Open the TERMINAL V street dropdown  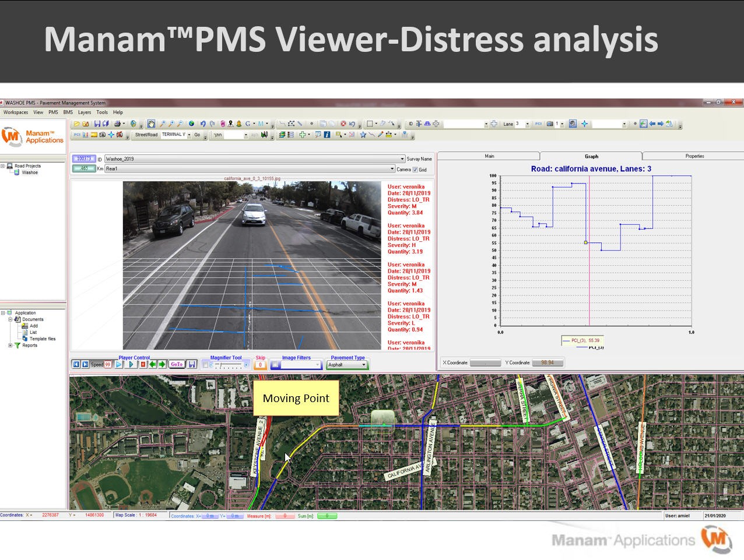188,135
